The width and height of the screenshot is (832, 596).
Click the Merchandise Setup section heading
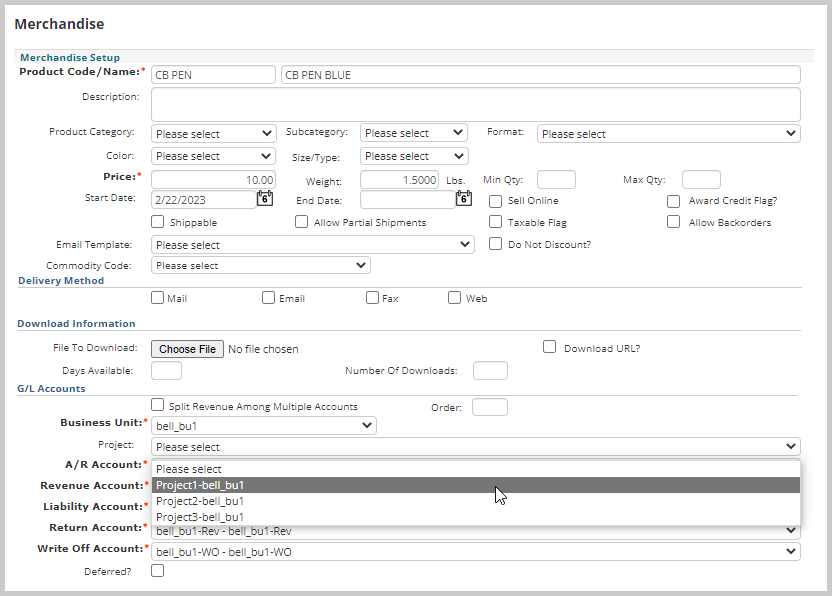[x=70, y=57]
